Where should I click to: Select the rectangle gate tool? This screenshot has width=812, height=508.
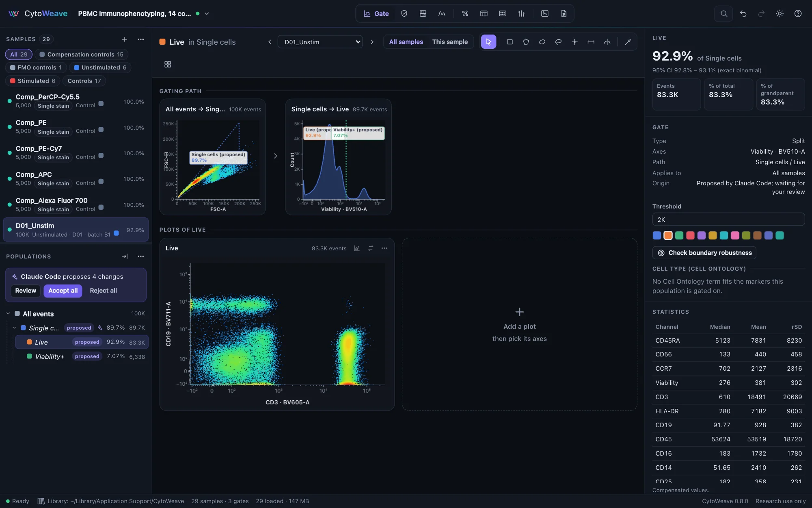[x=510, y=42]
